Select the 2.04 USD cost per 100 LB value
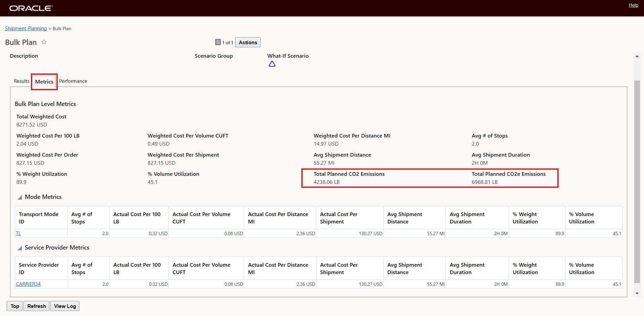 click(27, 144)
